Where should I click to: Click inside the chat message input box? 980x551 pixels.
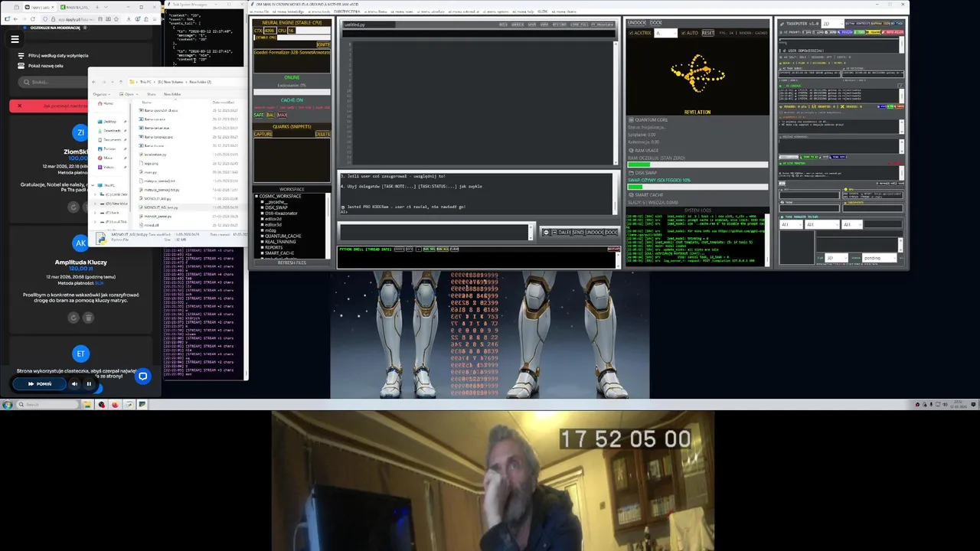434,231
